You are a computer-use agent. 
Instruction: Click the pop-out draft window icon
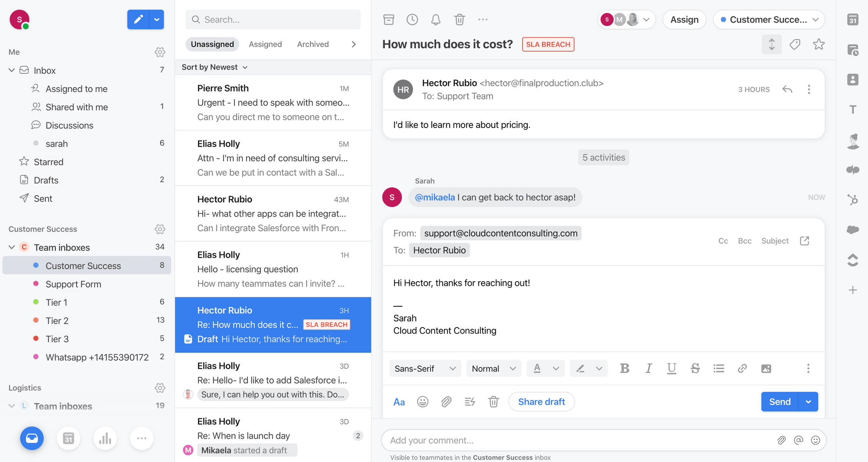(x=804, y=241)
